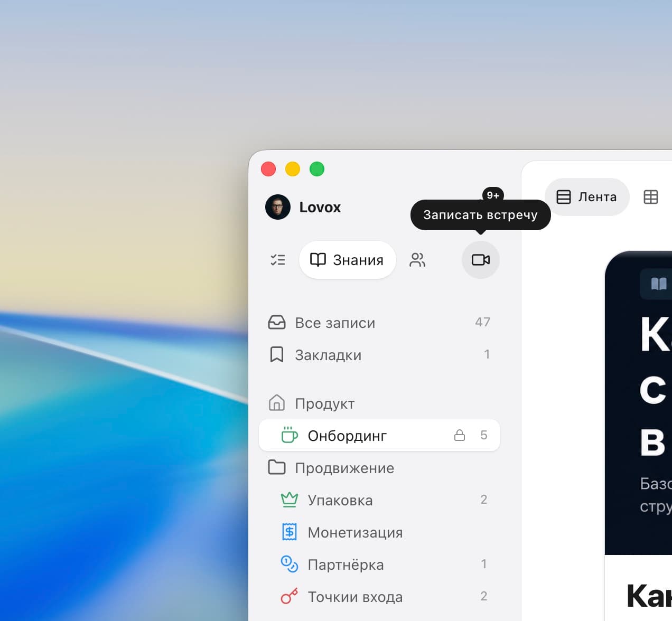Switch to the Знания tab
Screen dimensions: 672x621
pyautogui.click(x=347, y=260)
